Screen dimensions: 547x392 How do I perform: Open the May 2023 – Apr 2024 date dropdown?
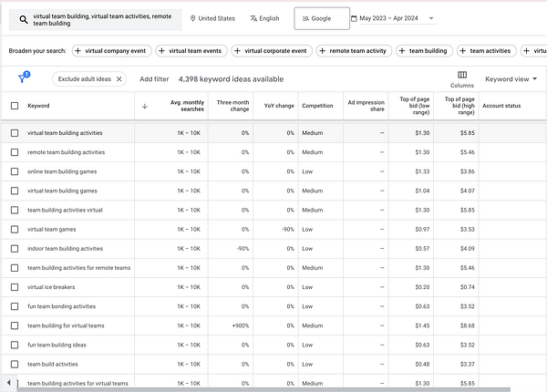tap(431, 18)
